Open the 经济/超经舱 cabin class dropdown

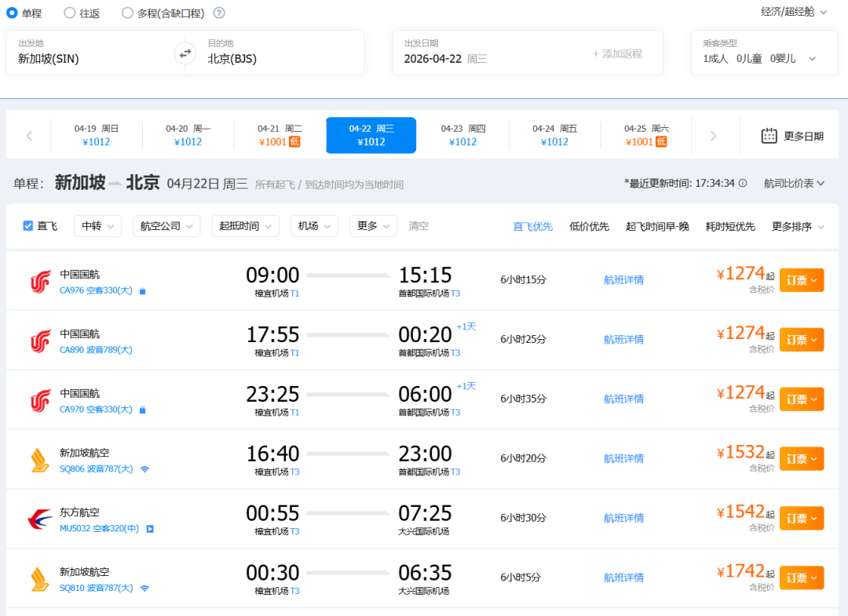[794, 12]
